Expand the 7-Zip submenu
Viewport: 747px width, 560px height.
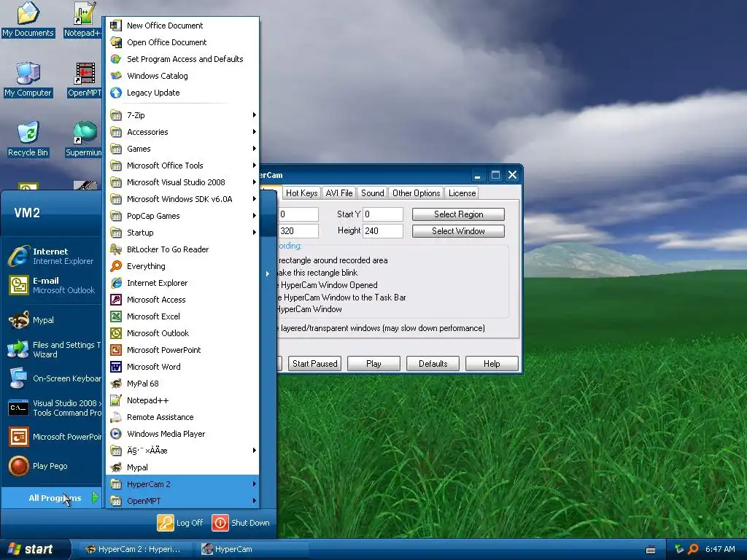(182, 115)
